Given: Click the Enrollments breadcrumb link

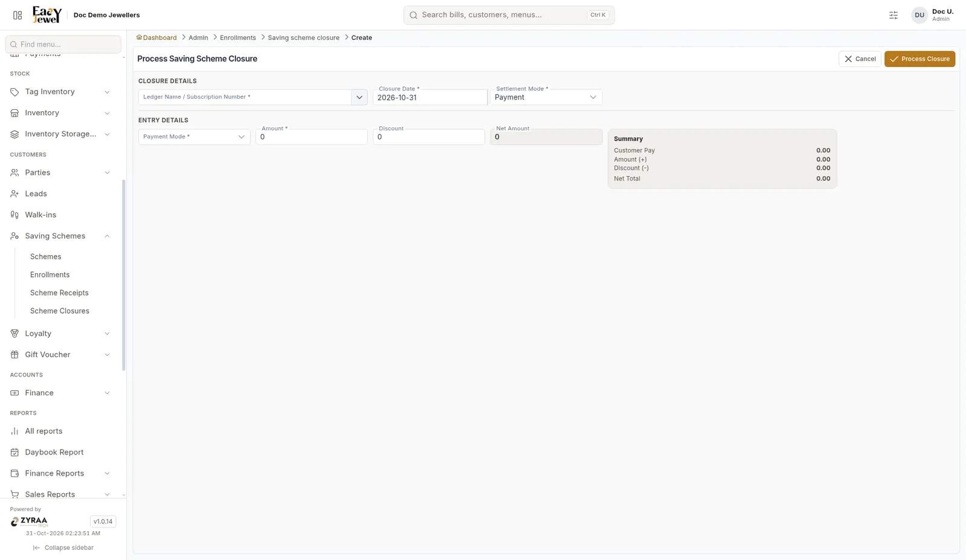Looking at the screenshot, I should [x=238, y=37].
